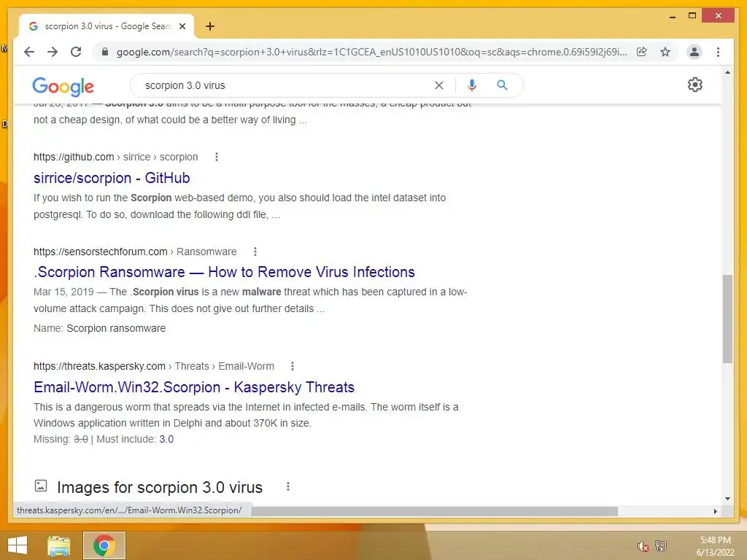Screen dimensions: 747x560
Task: Click the horizontal scrollbar thumb
Action: pos(435,511)
